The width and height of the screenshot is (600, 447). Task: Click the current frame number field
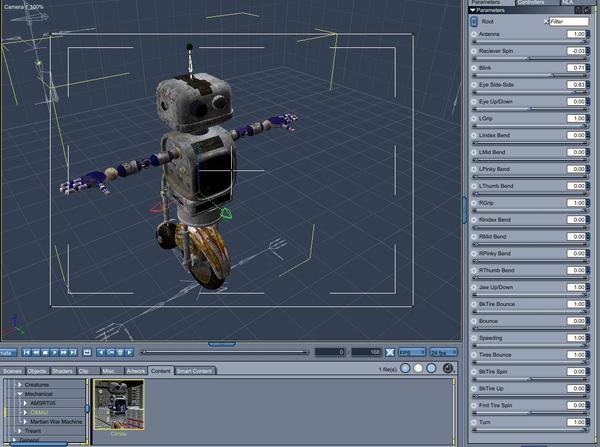click(330, 352)
